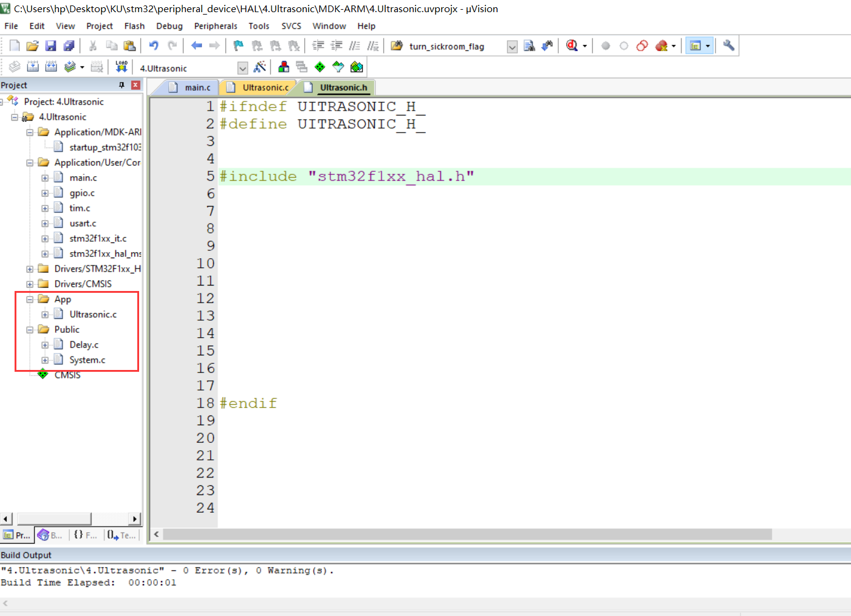
Task: Open Options for Target magic wand icon
Action: 260,67
